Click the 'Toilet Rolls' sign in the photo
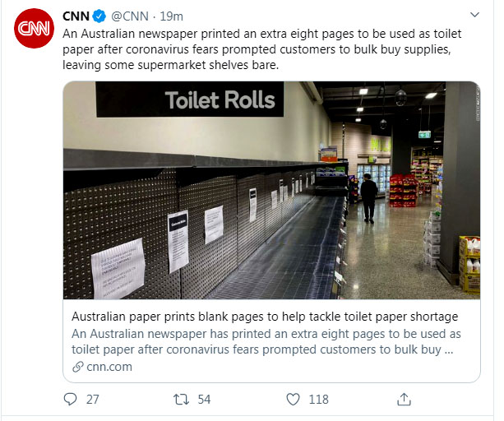Screen dimensions: 504x421 coord(219,101)
